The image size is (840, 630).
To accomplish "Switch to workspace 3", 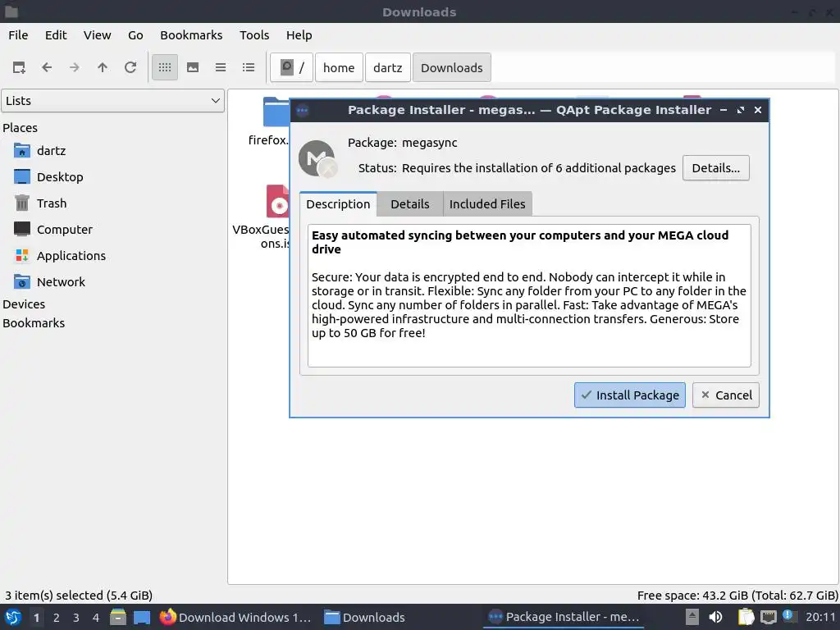I will (x=76, y=618).
